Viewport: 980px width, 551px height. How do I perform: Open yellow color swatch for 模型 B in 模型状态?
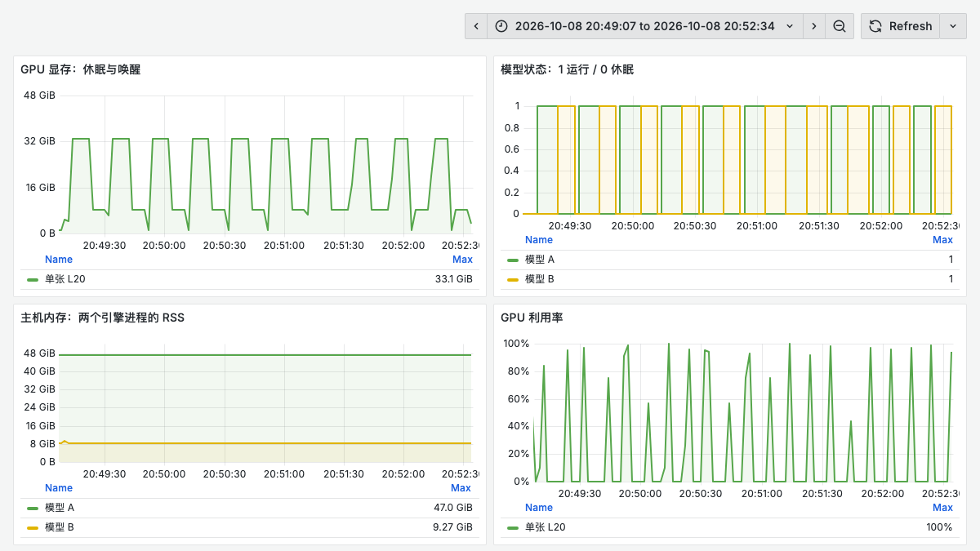tap(513, 279)
